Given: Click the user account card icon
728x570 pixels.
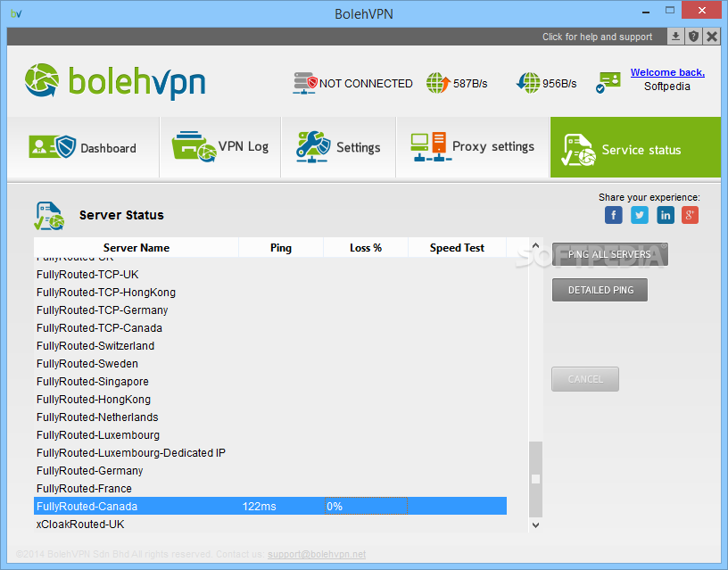Looking at the screenshot, I should [608, 82].
